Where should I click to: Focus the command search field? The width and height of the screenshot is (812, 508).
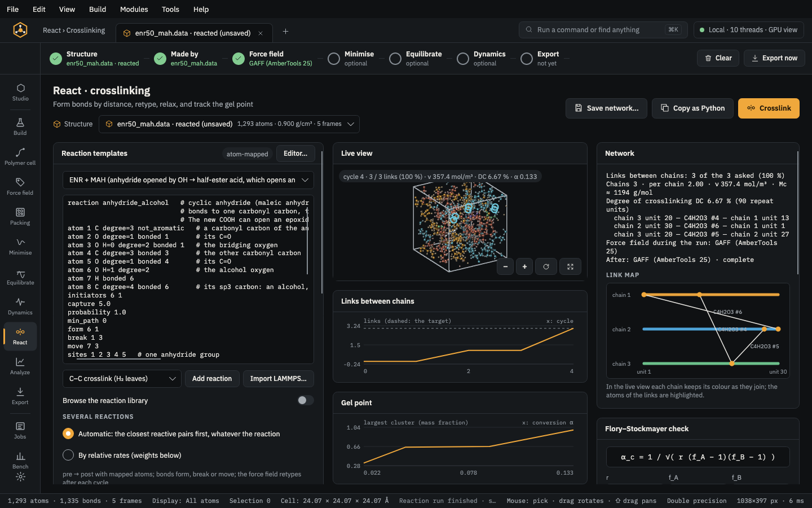[603, 30]
